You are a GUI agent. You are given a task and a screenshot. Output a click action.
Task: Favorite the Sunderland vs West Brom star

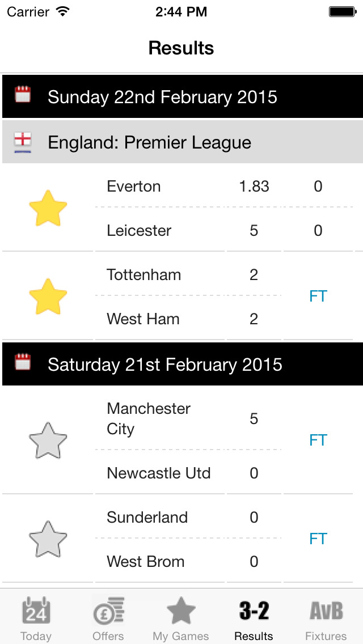pos(48,539)
